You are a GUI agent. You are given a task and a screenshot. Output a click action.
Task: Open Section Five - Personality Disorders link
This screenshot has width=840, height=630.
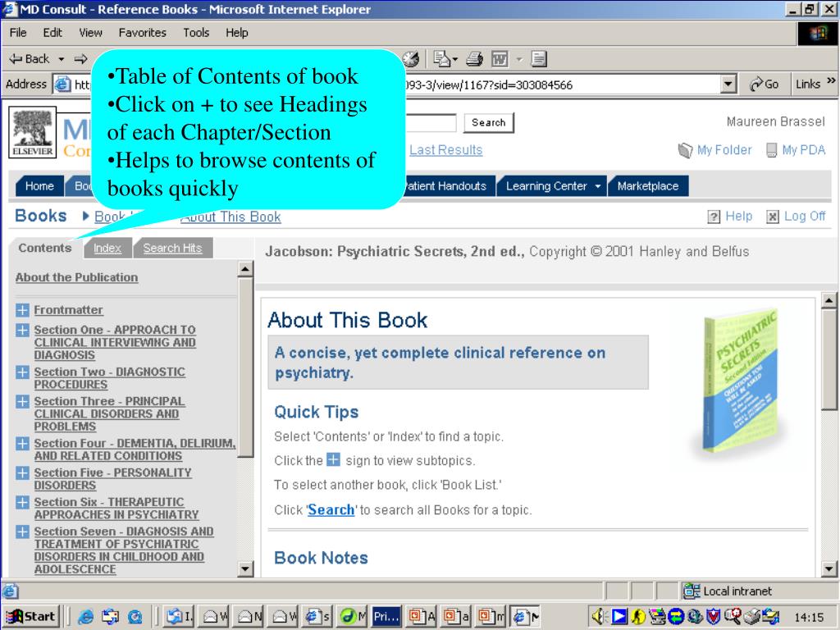(x=112, y=479)
